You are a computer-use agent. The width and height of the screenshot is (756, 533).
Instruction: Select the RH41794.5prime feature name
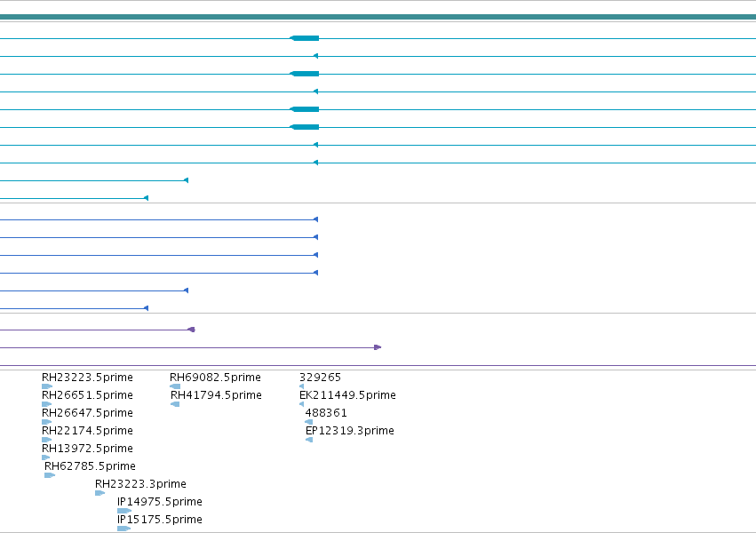click(x=216, y=395)
